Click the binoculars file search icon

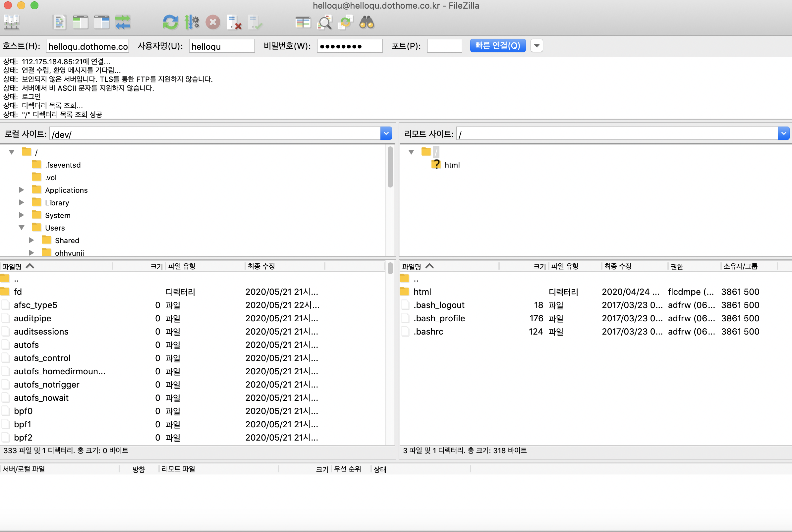click(x=367, y=23)
